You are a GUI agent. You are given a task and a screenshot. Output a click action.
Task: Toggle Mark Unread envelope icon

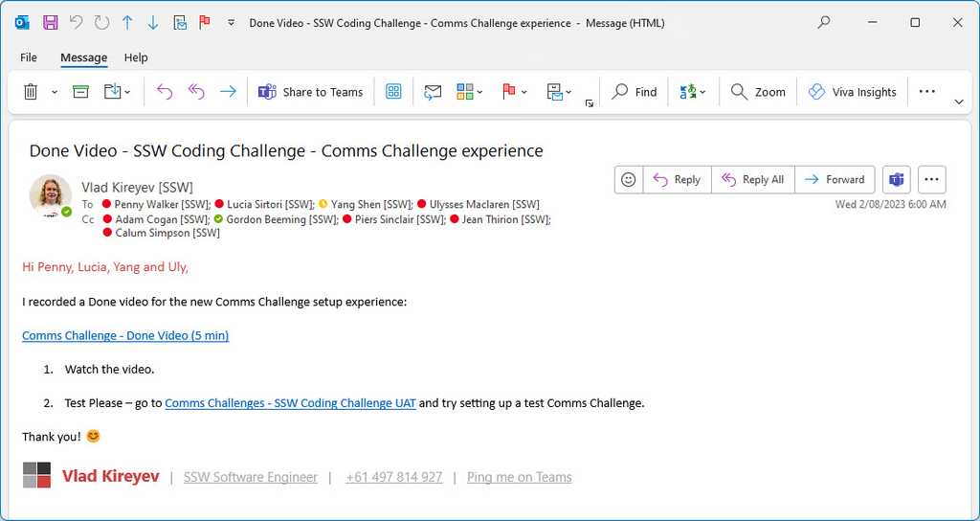point(433,92)
